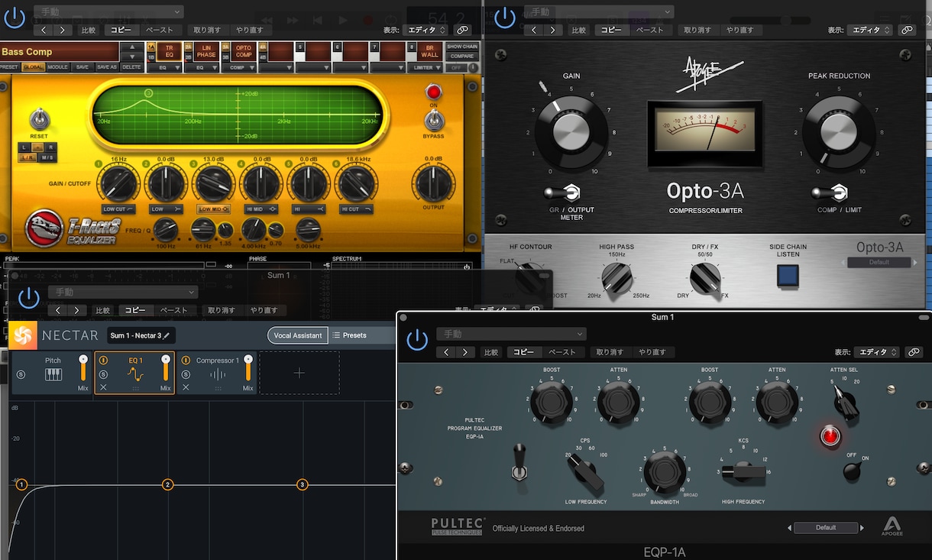Click the pencil icon to rename Nectar preset
Screen dimensions: 932x560
[167, 335]
